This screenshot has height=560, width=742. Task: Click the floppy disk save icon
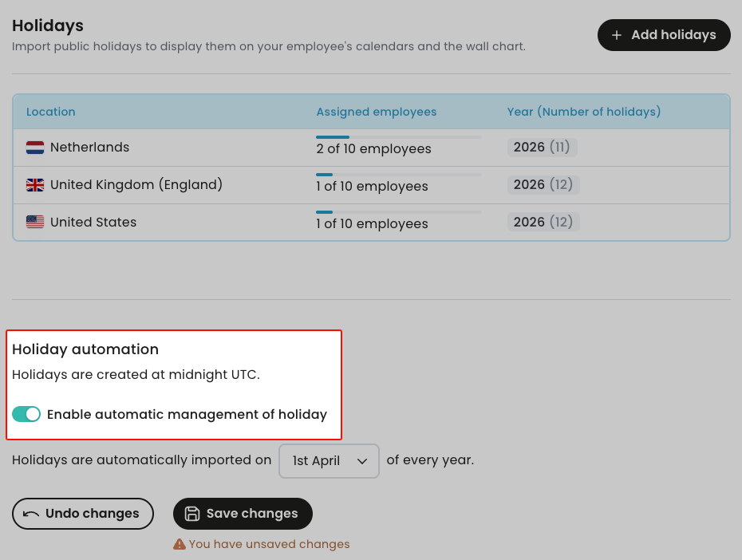tap(192, 514)
